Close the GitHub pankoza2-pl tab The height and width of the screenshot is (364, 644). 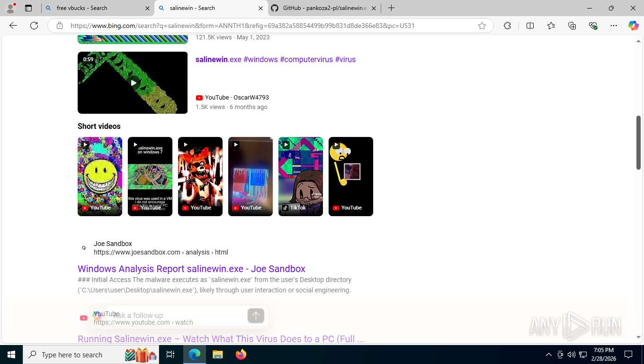(x=374, y=8)
